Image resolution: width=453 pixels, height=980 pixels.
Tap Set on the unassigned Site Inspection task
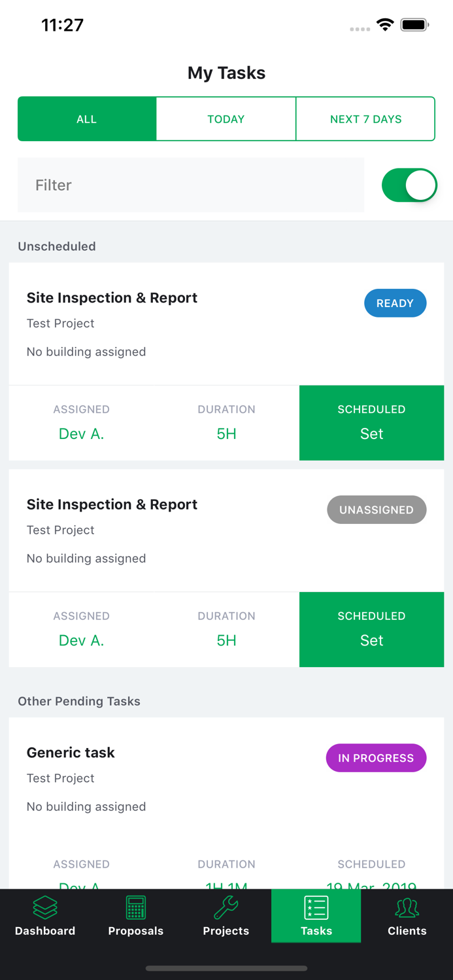371,640
